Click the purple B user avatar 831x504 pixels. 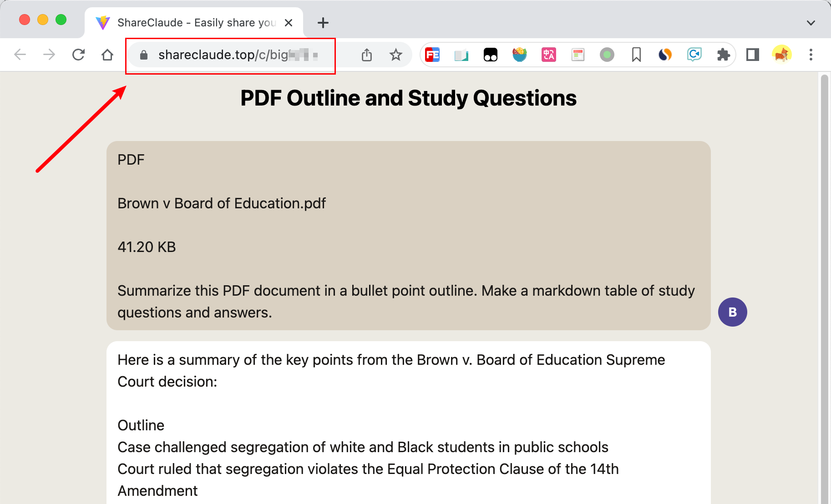click(732, 312)
